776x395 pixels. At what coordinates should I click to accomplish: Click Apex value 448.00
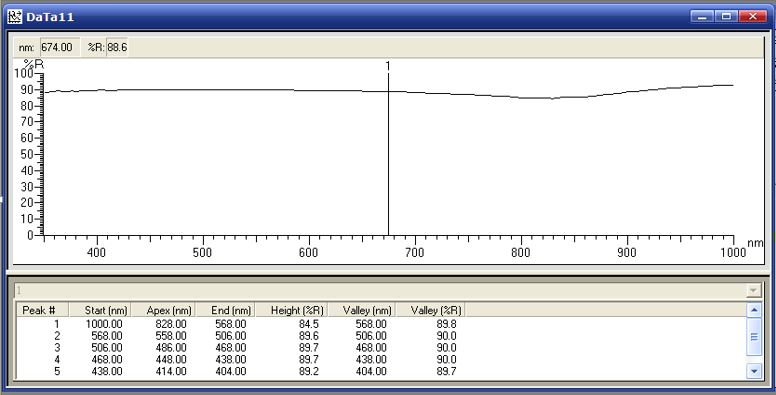click(x=171, y=359)
